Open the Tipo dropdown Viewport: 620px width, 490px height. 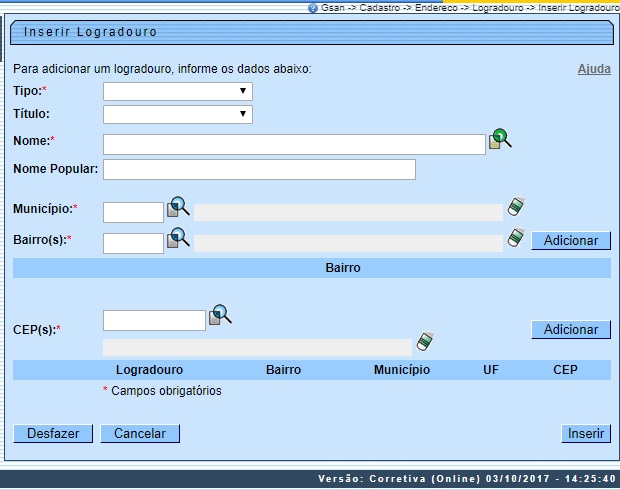point(178,91)
